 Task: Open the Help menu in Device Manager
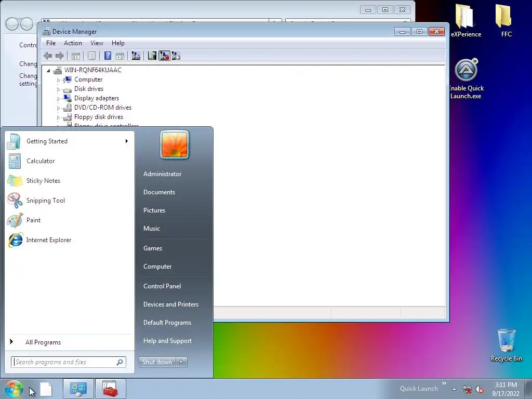(x=118, y=43)
